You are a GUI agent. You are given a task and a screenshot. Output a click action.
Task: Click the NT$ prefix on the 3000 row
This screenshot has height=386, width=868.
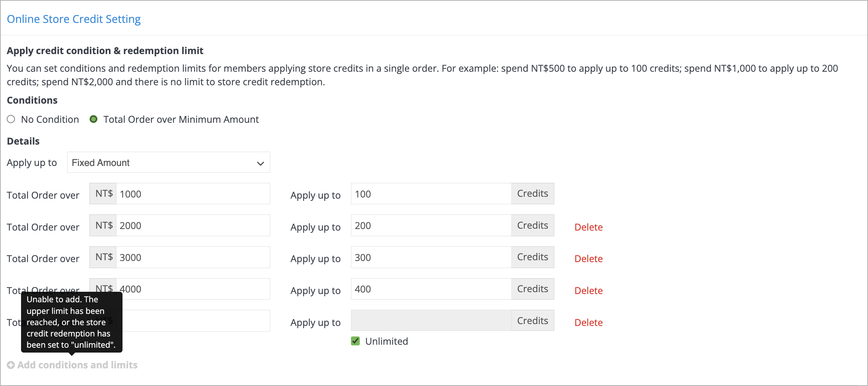(103, 257)
